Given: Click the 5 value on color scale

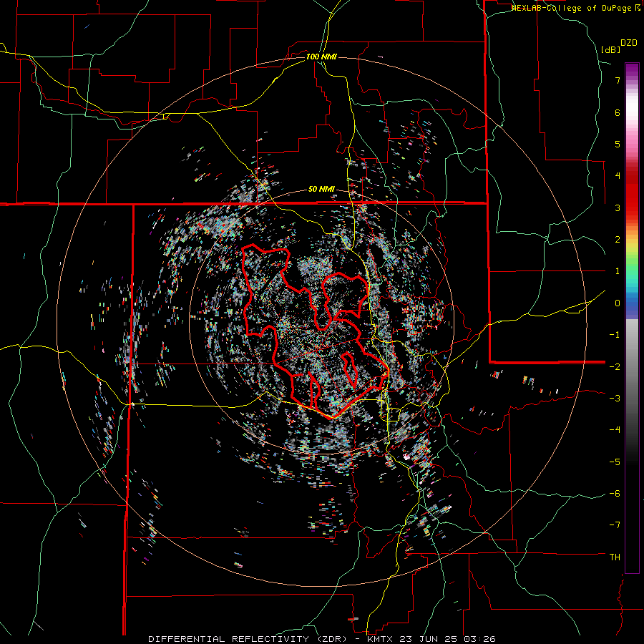Looking at the screenshot, I should tap(618, 144).
